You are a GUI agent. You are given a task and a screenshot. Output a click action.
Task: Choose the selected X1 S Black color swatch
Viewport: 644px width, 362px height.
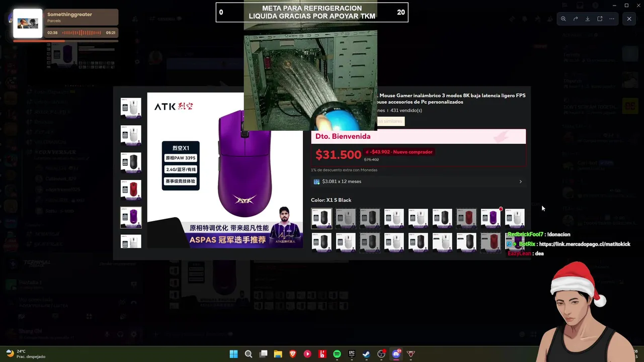point(321,218)
